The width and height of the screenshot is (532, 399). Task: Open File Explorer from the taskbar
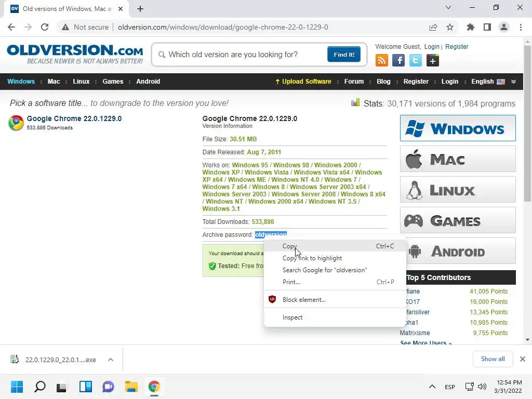click(x=131, y=387)
